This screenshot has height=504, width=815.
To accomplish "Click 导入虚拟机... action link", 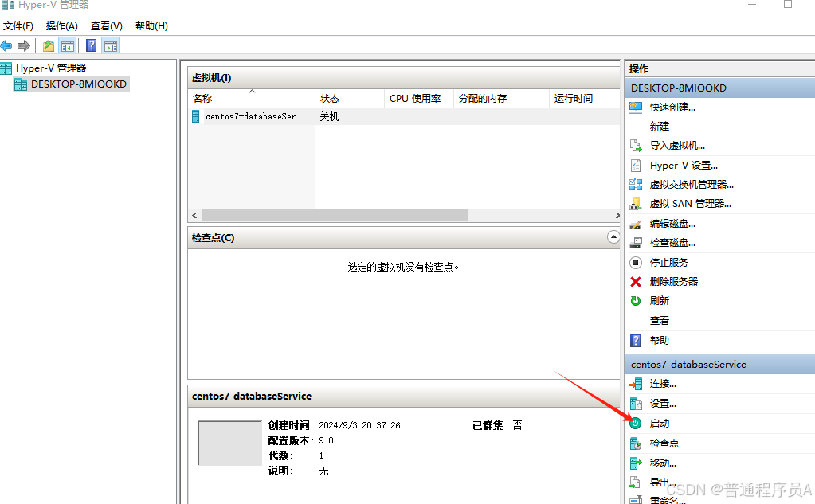I will point(677,146).
